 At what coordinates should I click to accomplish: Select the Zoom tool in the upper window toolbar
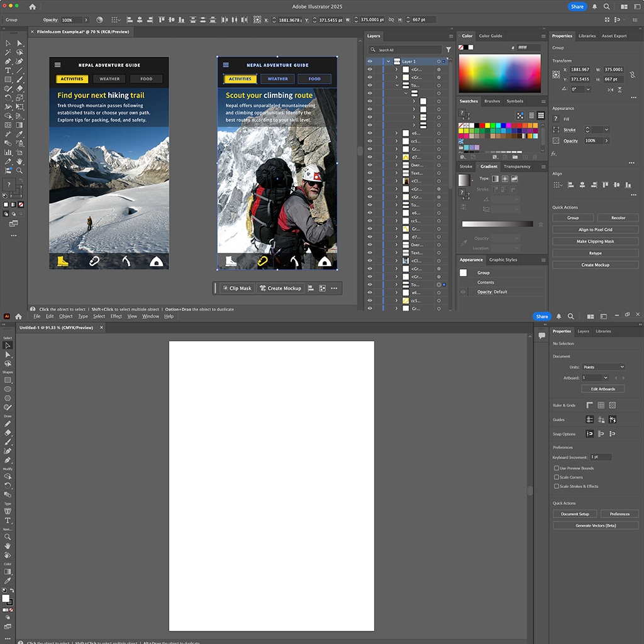[x=19, y=170]
